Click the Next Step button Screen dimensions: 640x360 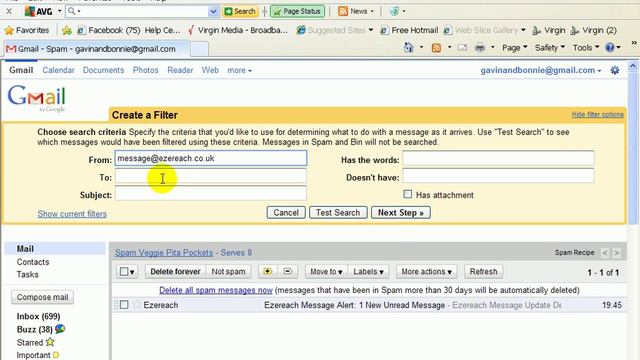coord(400,213)
